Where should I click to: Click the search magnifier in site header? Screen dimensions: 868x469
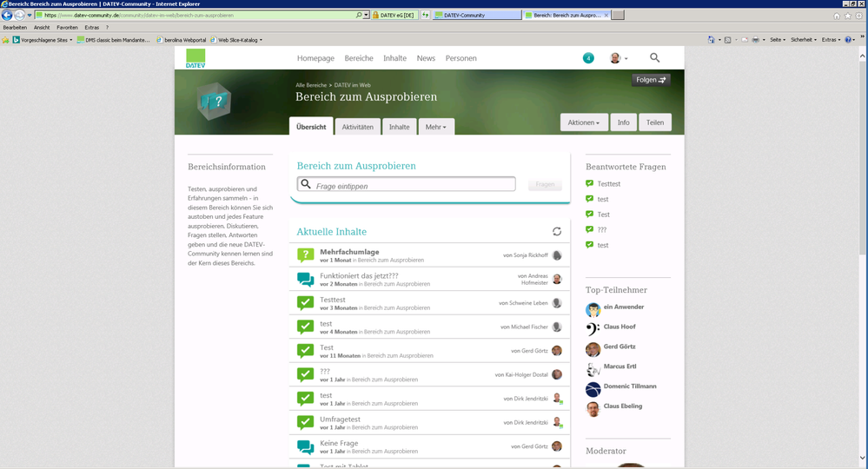(x=655, y=57)
